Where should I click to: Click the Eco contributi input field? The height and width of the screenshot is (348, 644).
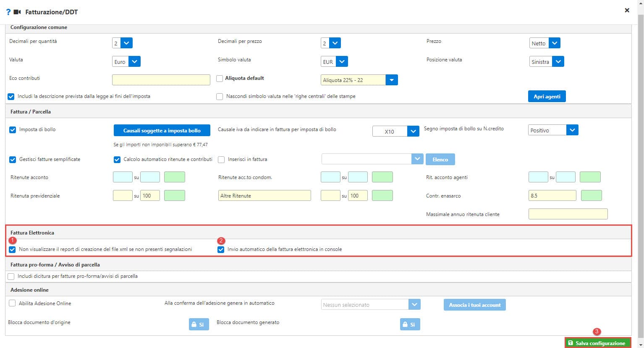tap(161, 80)
